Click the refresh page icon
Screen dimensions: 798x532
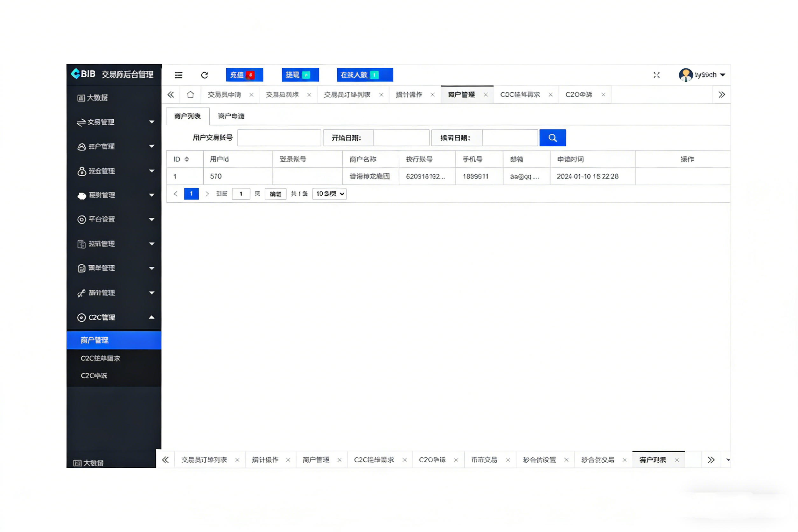pyautogui.click(x=204, y=75)
